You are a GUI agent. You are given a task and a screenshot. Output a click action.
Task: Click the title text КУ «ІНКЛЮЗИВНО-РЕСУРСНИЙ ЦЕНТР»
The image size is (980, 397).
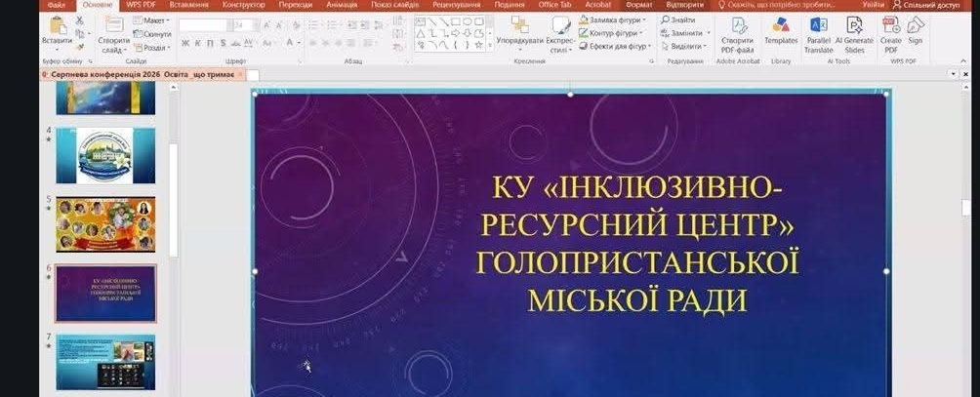point(637,206)
